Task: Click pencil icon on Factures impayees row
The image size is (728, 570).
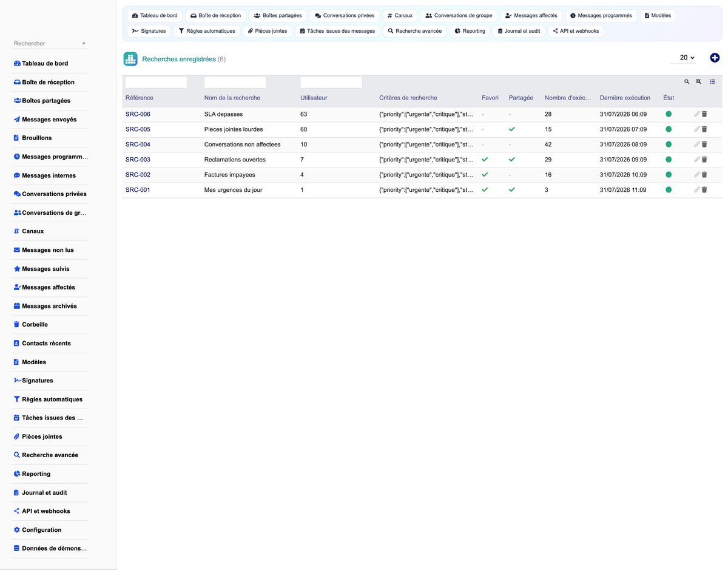Action: point(697,175)
